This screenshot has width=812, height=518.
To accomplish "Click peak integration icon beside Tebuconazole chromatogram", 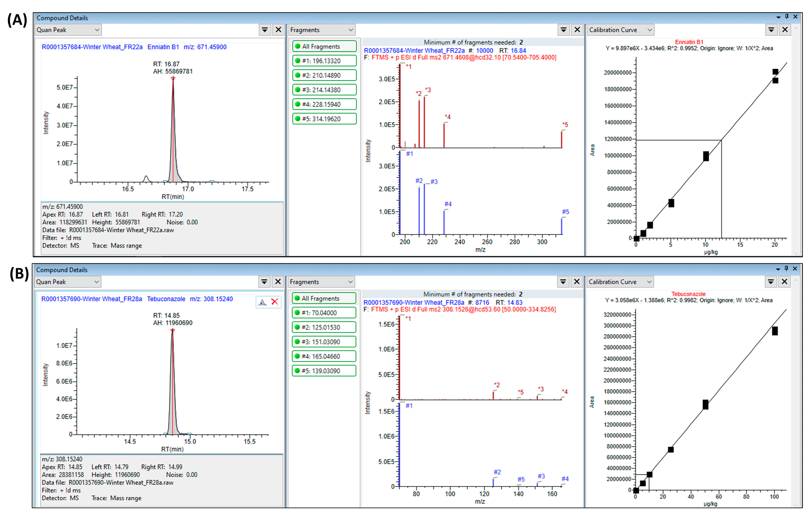I will coord(262,302).
